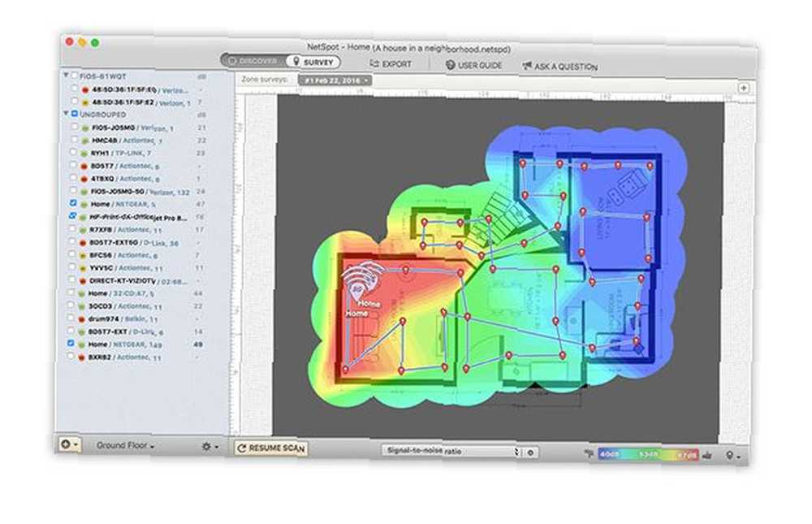Click the high-signal icon right of color scale

707,456
